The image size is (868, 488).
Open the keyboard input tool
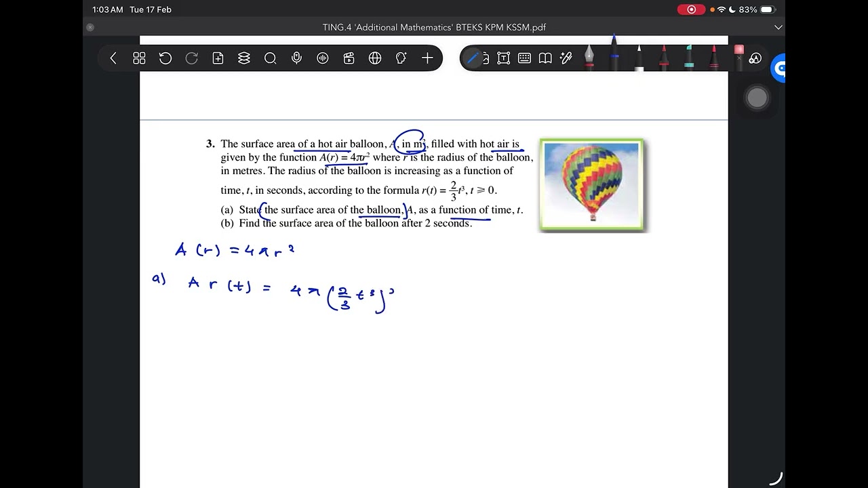pyautogui.click(x=524, y=58)
